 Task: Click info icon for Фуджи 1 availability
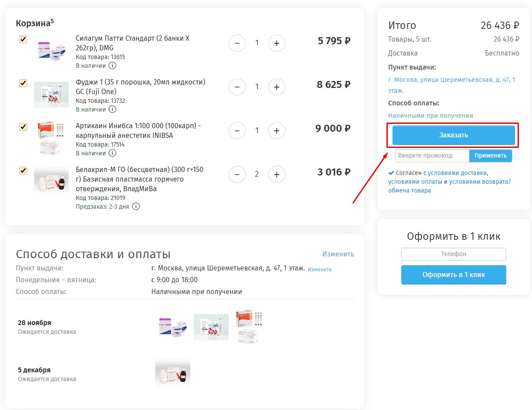pos(112,109)
